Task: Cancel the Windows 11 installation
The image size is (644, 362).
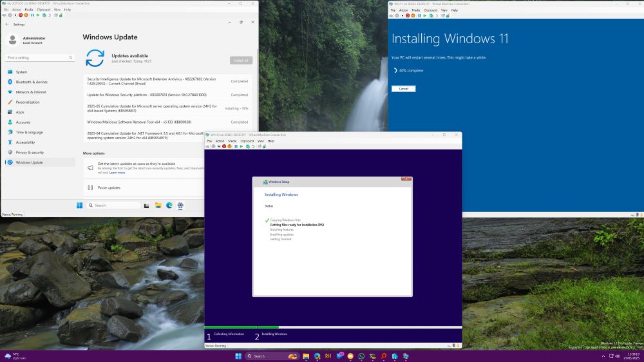Action: (403, 89)
